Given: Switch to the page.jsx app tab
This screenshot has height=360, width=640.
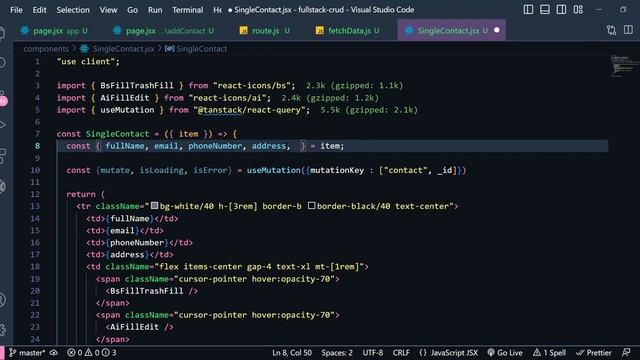Looking at the screenshot, I should [54, 31].
